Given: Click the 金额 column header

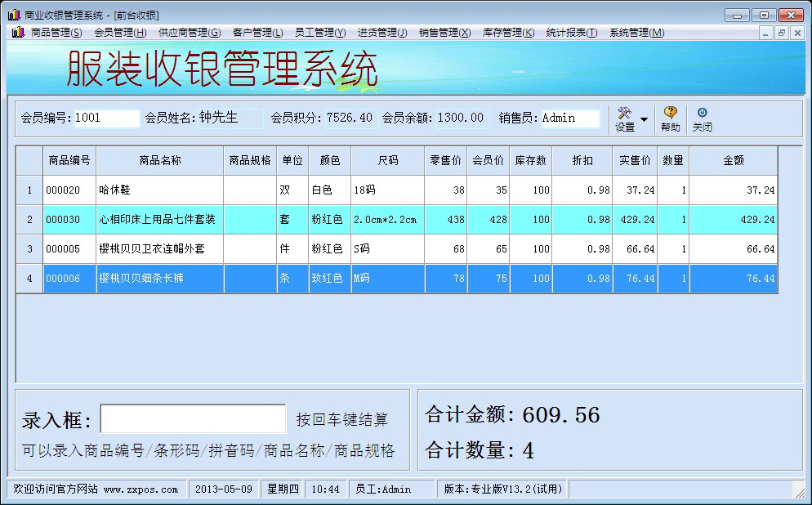Looking at the screenshot, I should click(x=734, y=160).
